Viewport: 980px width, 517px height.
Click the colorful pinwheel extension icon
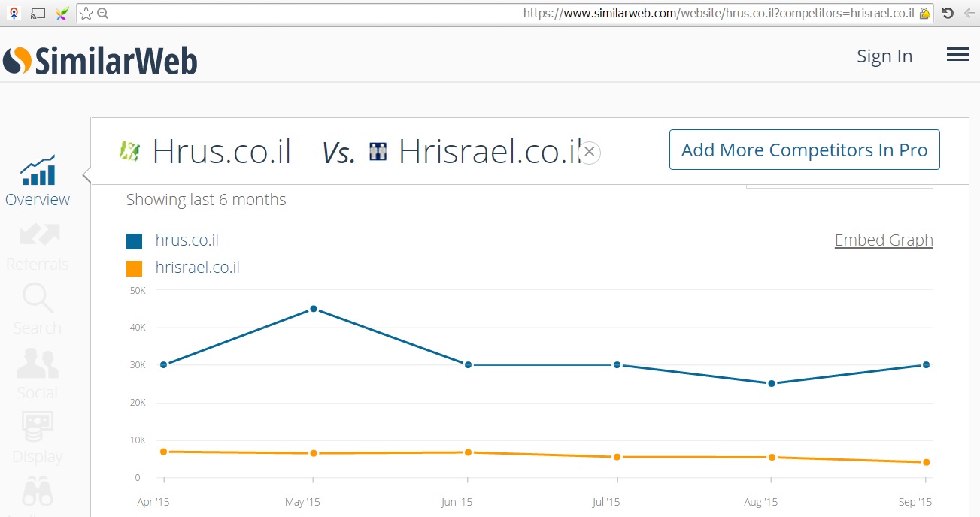62,13
